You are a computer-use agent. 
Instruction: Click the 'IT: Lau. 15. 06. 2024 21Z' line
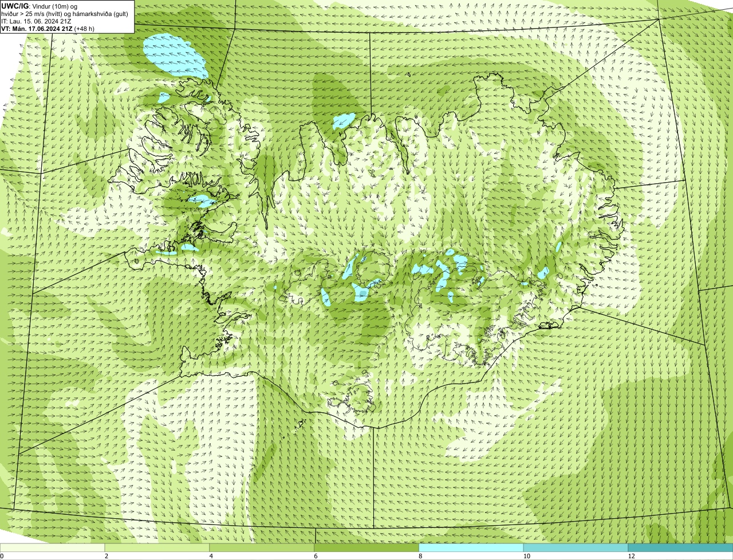click(x=36, y=21)
